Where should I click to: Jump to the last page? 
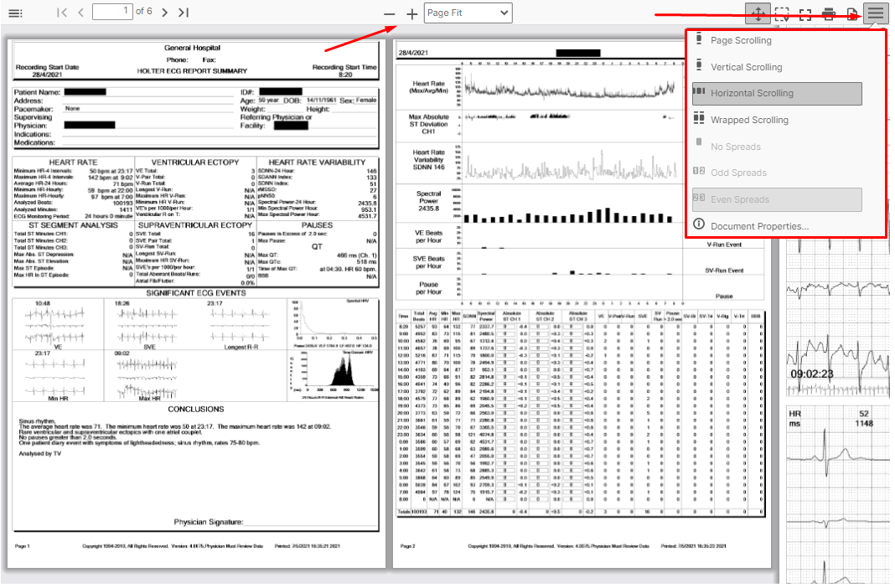[184, 13]
